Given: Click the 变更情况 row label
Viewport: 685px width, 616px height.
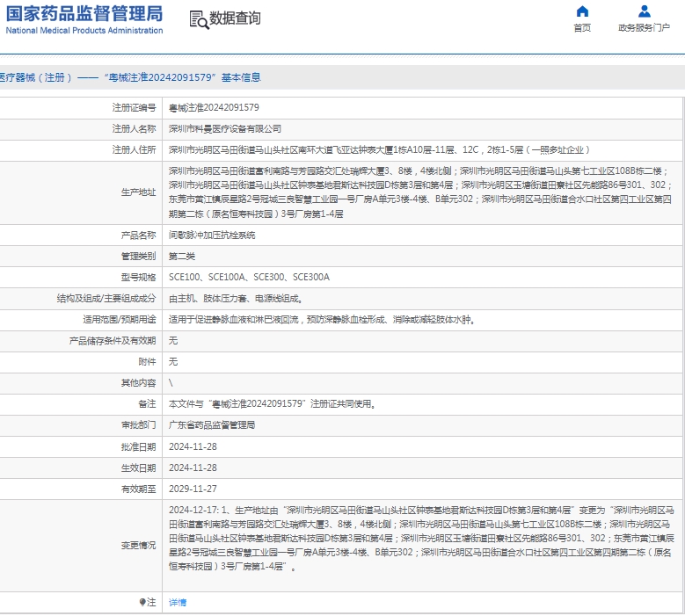Looking at the screenshot, I should tap(138, 546).
